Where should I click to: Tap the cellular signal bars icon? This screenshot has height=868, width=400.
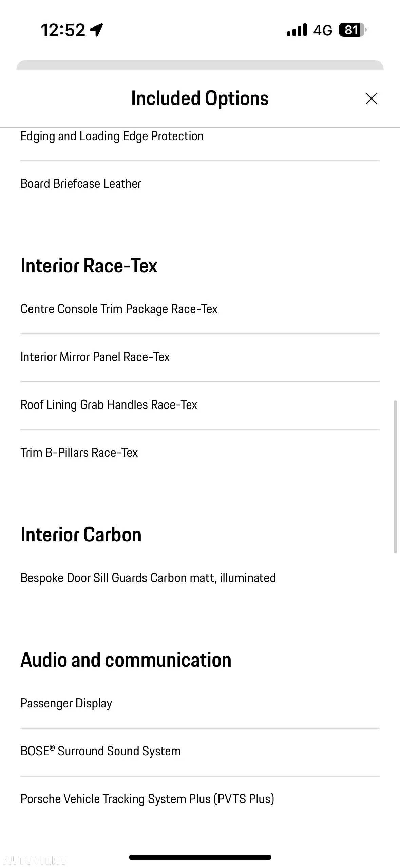(297, 30)
